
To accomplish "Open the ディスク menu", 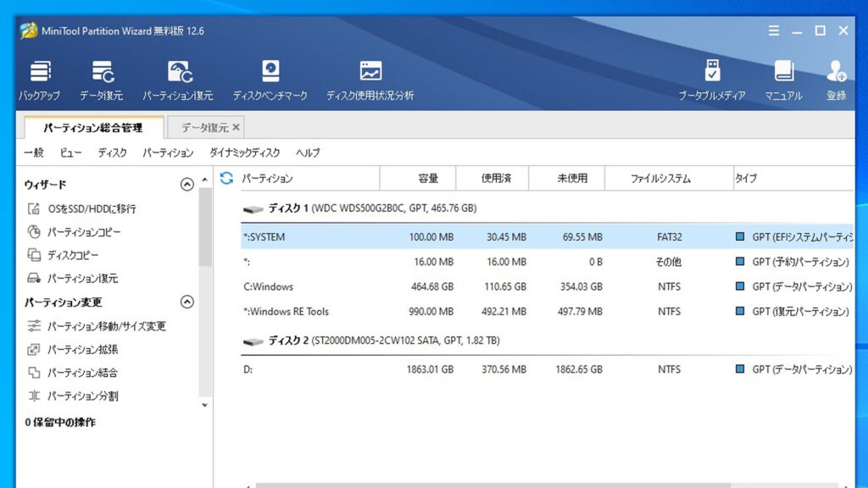I will [x=113, y=152].
